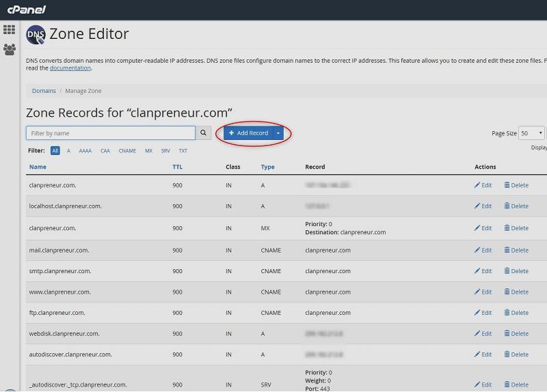The height and width of the screenshot is (392, 547).
Task: Open the Page Size dropdown
Action: tap(531, 133)
